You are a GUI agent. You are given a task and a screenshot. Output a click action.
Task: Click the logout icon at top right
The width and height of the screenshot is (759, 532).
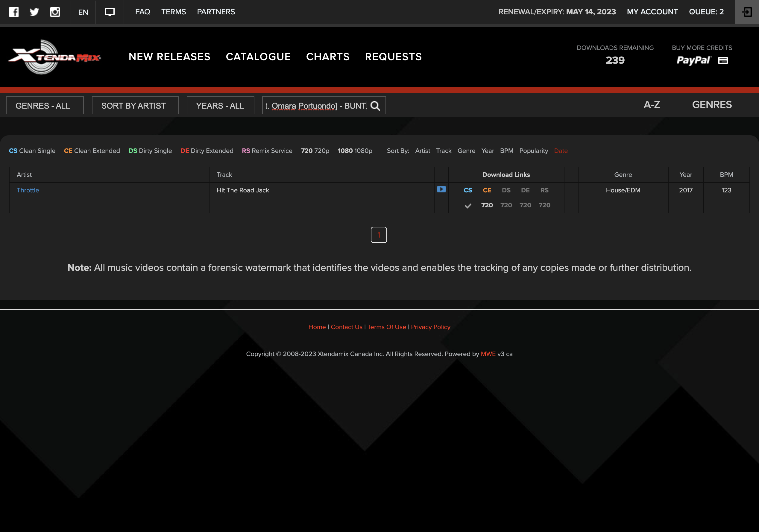click(x=747, y=12)
